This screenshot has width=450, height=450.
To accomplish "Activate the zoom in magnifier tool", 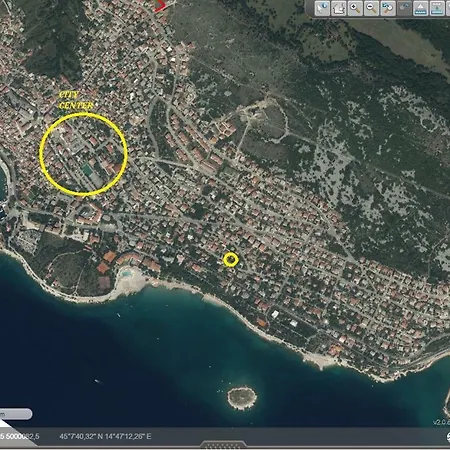I will (x=355, y=8).
